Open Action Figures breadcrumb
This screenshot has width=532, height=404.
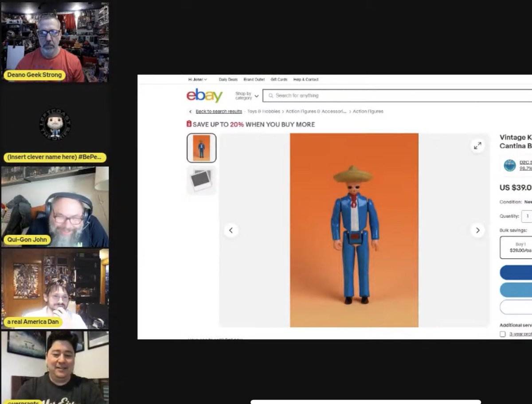click(368, 111)
